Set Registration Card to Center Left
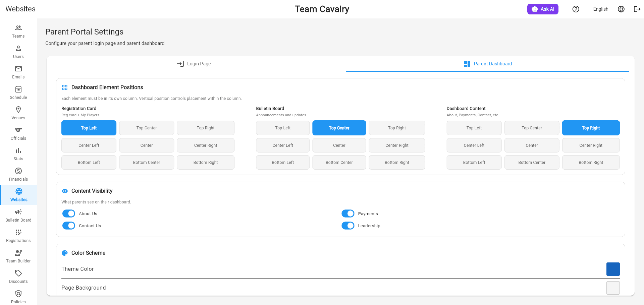 [89, 145]
